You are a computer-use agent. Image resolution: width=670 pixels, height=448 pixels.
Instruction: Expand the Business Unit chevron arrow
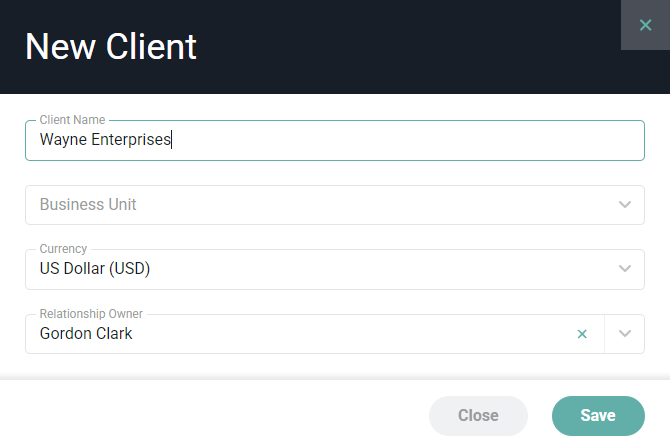tap(625, 205)
